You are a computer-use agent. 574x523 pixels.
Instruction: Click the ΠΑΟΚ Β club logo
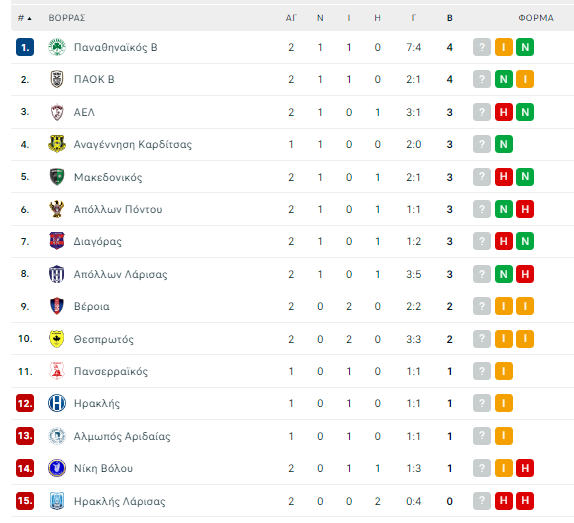click(57, 79)
